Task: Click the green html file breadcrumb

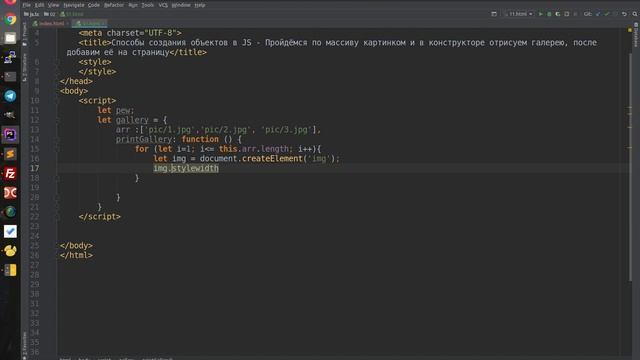Action: pos(72,14)
